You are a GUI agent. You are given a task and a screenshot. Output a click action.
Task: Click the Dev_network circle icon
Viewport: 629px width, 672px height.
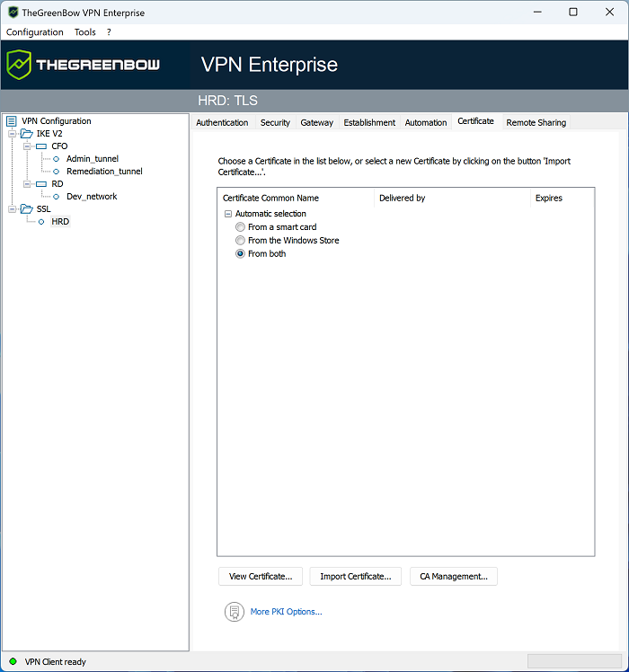(x=57, y=197)
